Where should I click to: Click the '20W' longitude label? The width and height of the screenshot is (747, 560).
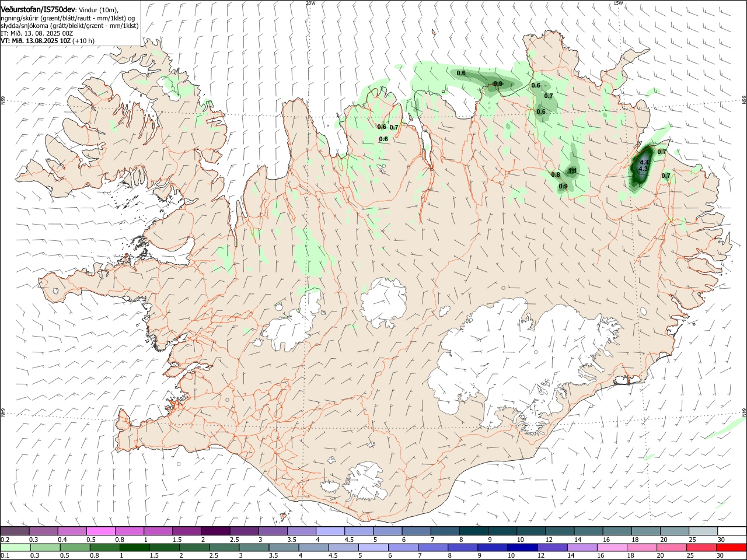click(310, 3)
